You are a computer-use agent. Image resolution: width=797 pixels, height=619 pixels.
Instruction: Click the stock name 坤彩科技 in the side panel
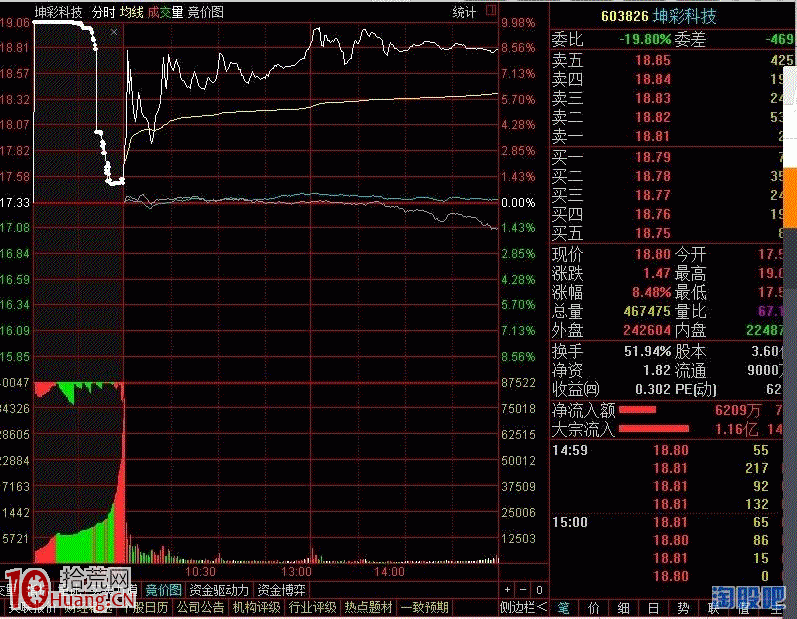pyautogui.click(x=685, y=16)
